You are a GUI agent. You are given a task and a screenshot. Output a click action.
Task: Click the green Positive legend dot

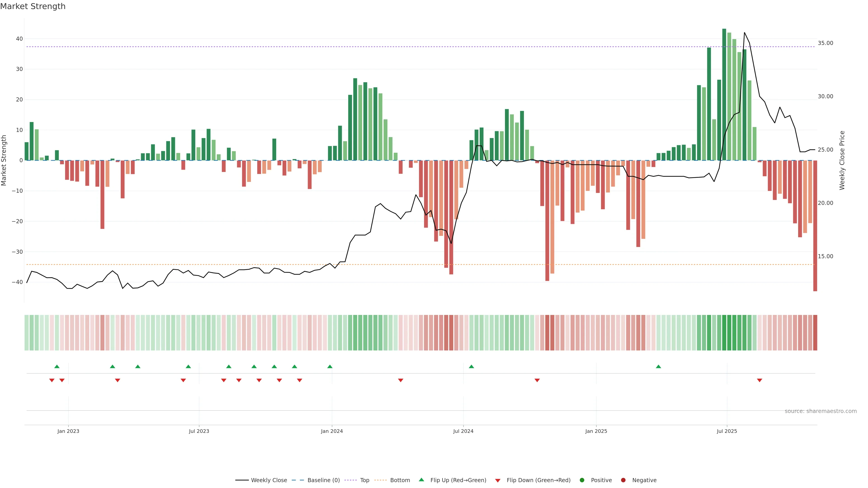tap(582, 480)
